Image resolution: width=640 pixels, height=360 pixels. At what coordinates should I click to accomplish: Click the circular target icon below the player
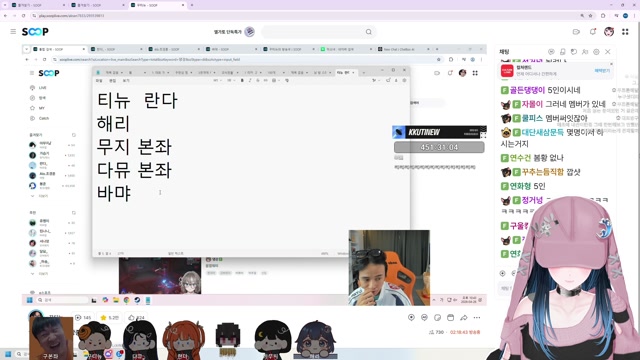point(411,318)
